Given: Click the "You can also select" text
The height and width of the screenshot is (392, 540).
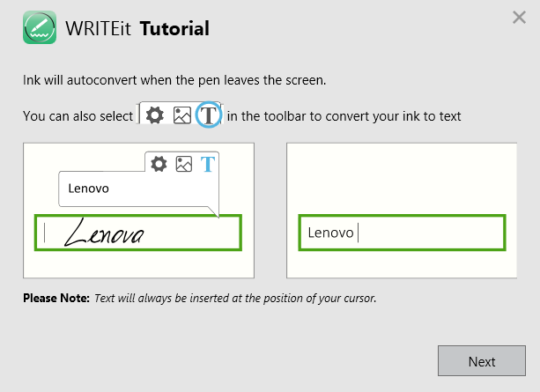Looking at the screenshot, I should point(78,116).
